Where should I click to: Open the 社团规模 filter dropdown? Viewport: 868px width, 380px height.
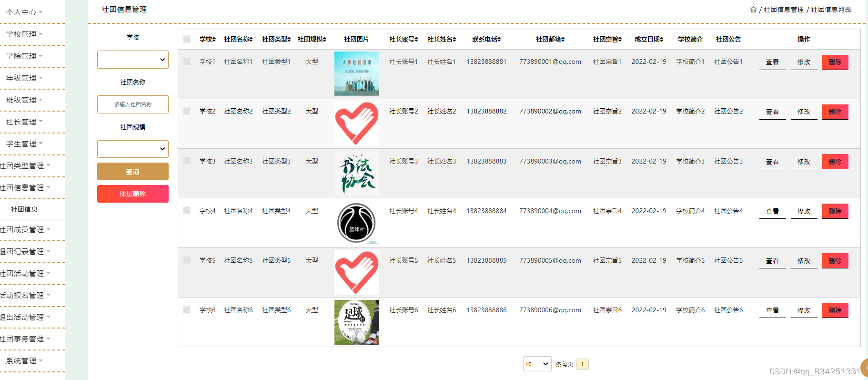coord(133,149)
